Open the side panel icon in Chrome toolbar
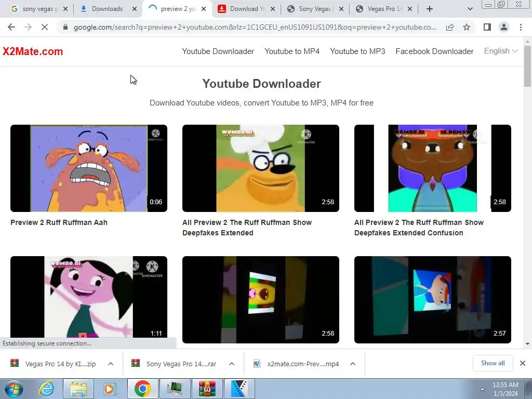Screen dimensions: 532x399 [487, 27]
